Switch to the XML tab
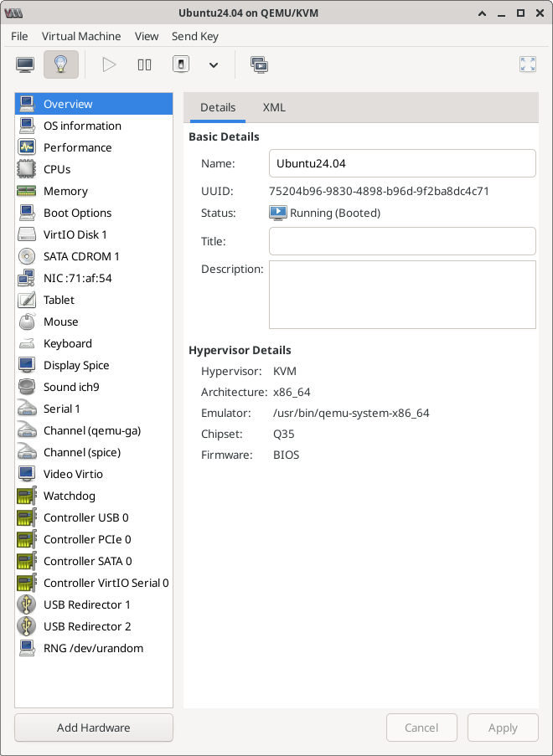The width and height of the screenshot is (553, 756). pyautogui.click(x=274, y=107)
